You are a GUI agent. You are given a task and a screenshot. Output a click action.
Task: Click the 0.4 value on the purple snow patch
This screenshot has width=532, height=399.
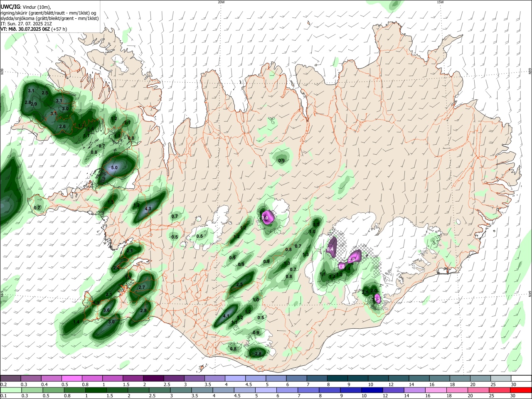(330, 249)
